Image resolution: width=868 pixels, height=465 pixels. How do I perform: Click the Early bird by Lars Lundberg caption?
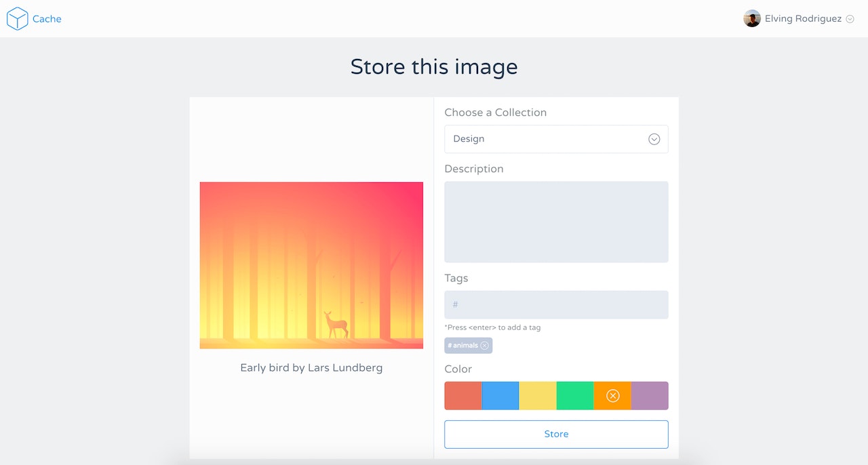click(x=311, y=368)
